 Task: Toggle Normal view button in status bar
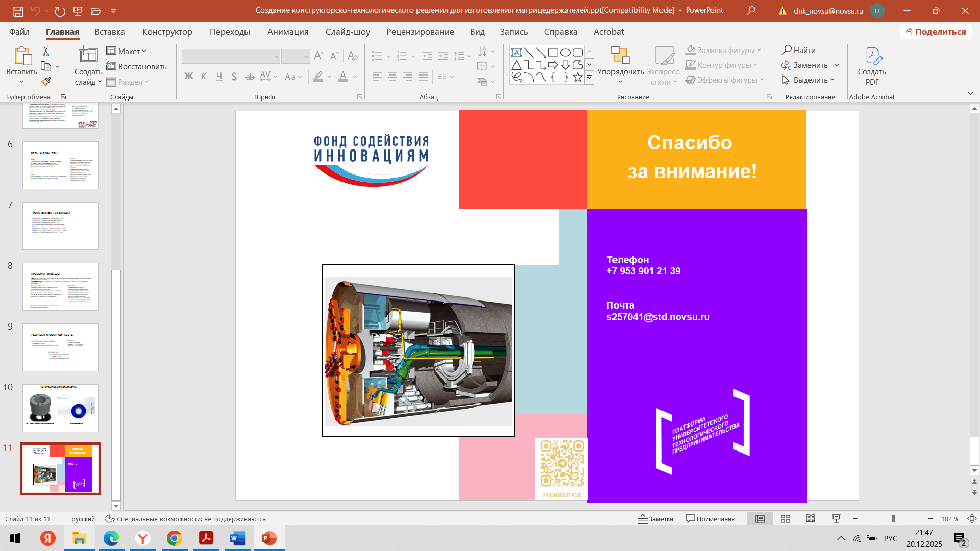pyautogui.click(x=760, y=519)
